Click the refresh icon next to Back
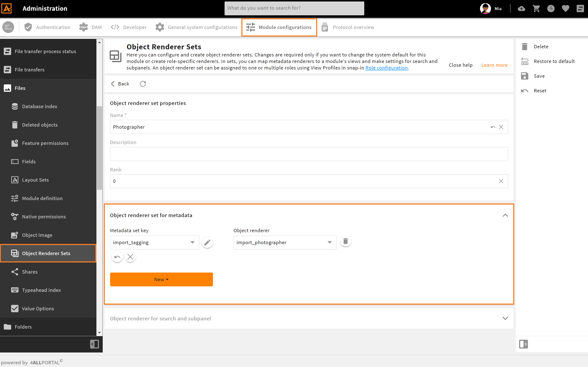 coord(143,84)
